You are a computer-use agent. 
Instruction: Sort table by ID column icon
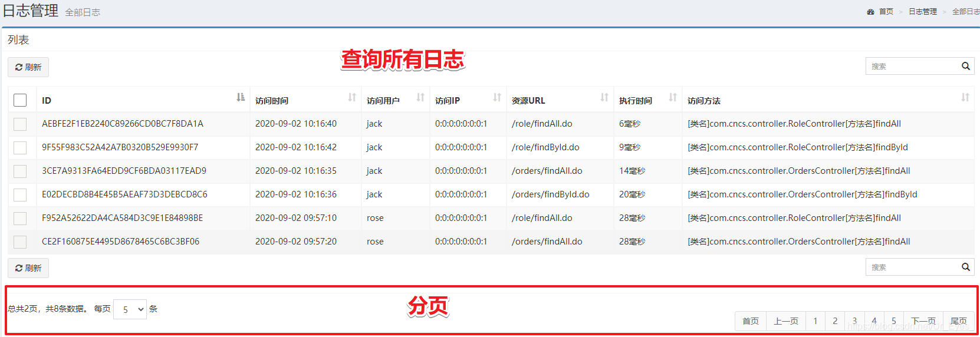coord(241,97)
